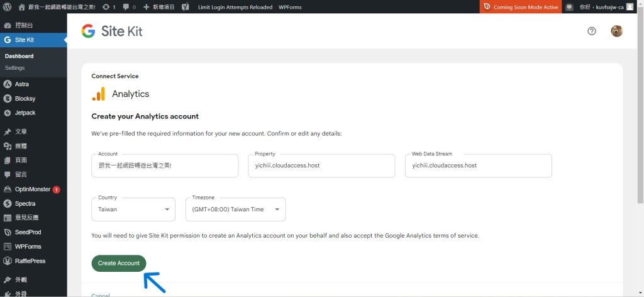The width and height of the screenshot is (644, 297).
Task: Open pending updates icon in admin bar
Action: click(x=106, y=7)
